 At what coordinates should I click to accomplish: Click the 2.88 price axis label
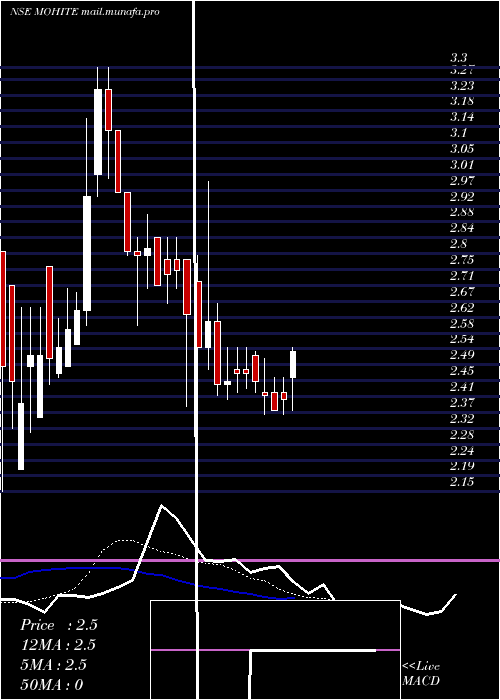tap(462, 212)
